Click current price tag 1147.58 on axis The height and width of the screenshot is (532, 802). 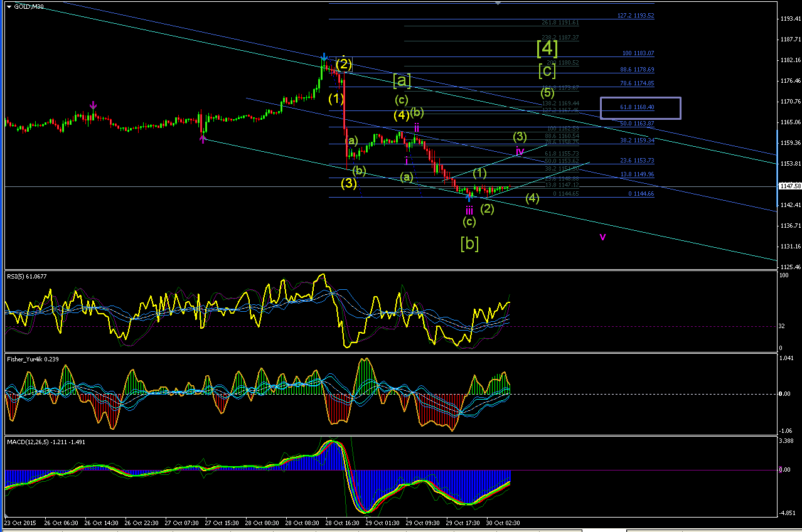coord(789,186)
